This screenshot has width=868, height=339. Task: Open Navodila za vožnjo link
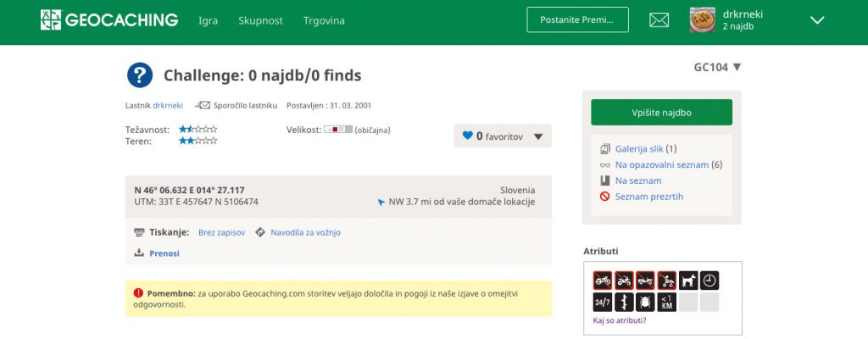coord(305,232)
